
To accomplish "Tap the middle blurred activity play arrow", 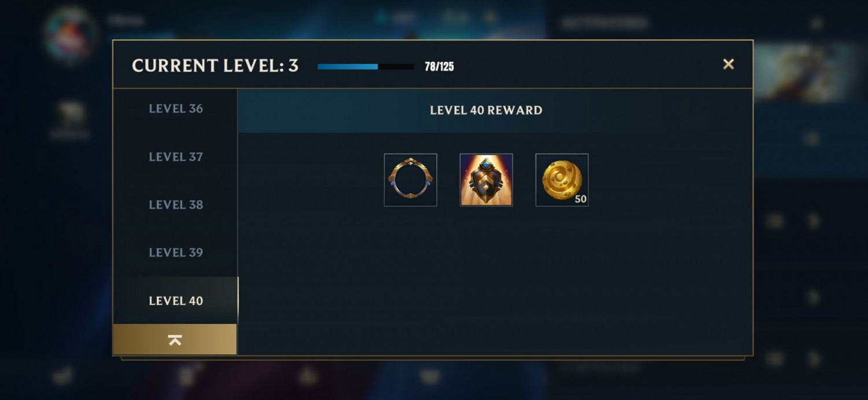I will point(814,298).
